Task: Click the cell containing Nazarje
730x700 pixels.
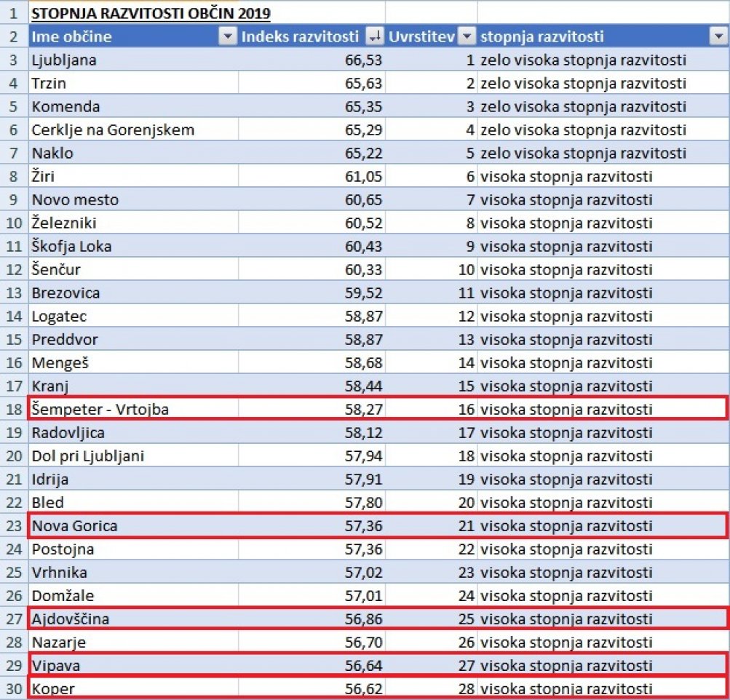Action: [x=134, y=642]
